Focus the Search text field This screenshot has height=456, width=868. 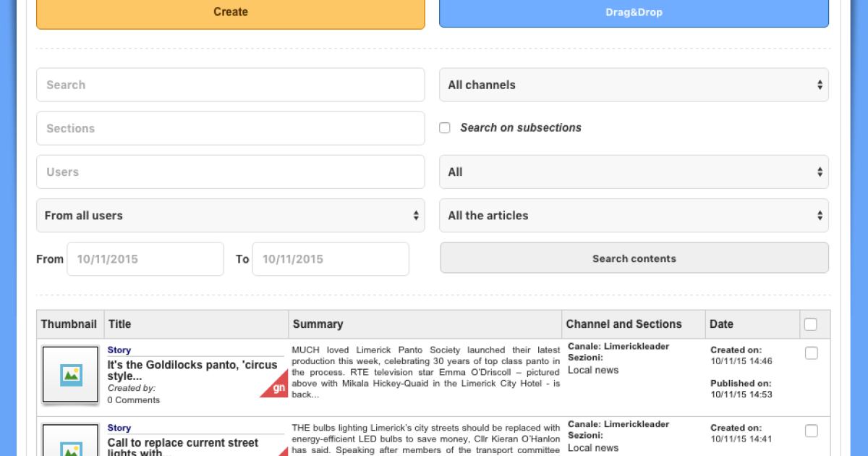(230, 85)
